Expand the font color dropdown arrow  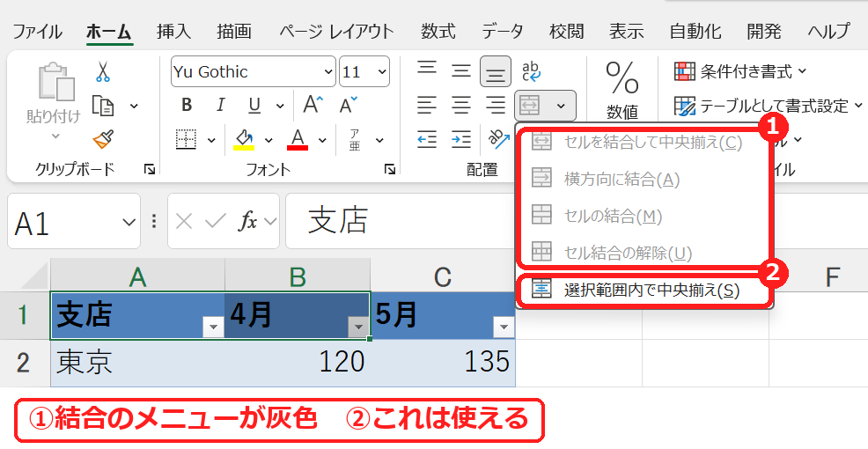[x=323, y=140]
